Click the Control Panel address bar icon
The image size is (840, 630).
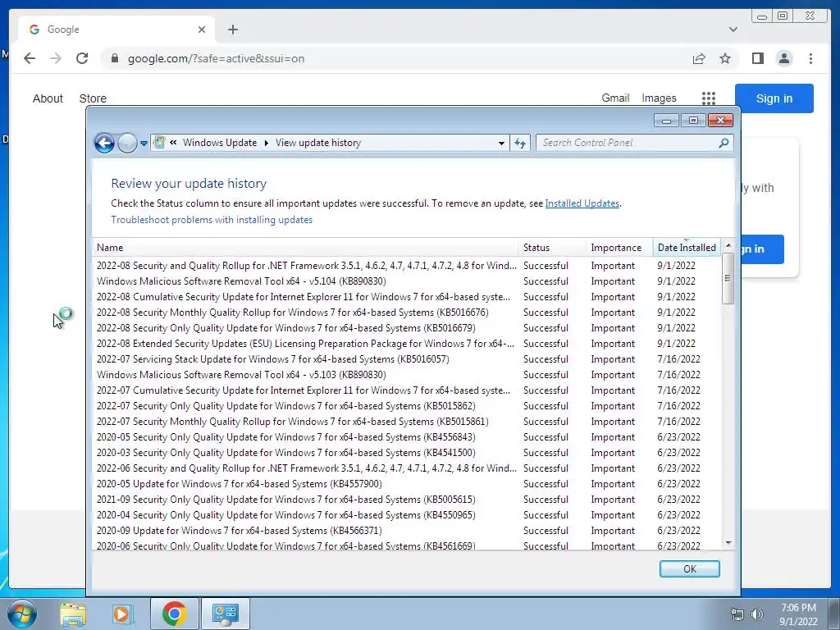pos(159,143)
